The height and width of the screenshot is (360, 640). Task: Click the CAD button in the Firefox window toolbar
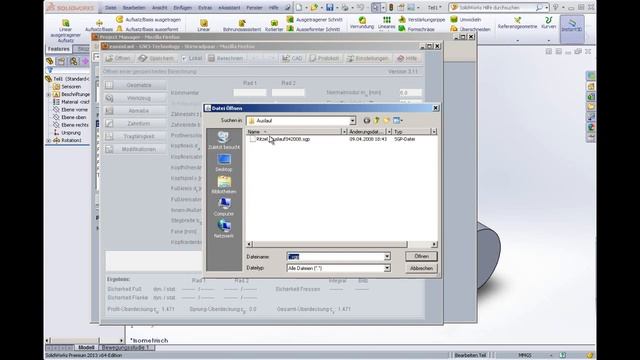pyautogui.click(x=292, y=58)
